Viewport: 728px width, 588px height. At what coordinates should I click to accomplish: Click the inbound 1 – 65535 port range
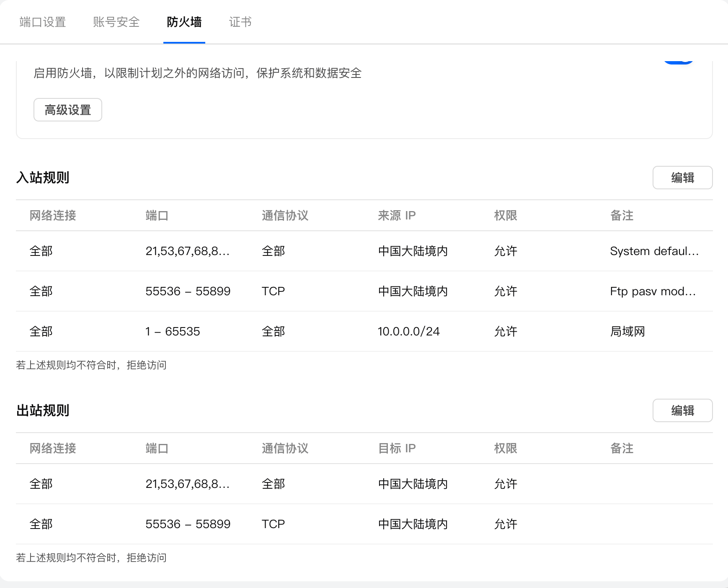pyautogui.click(x=173, y=332)
